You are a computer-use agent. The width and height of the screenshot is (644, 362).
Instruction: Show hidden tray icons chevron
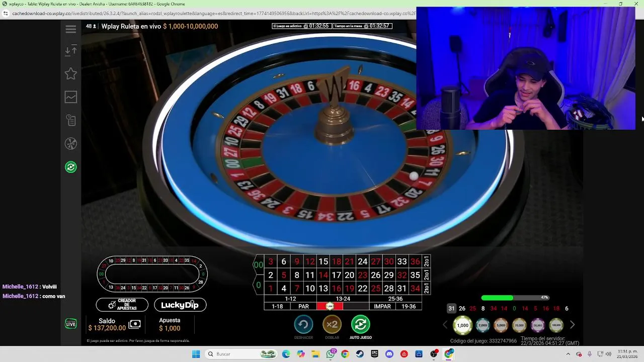coord(568,354)
